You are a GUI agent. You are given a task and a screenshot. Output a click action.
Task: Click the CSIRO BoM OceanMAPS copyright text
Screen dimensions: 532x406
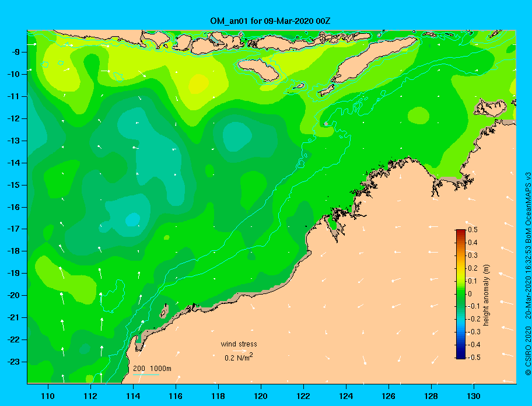coord(528,274)
